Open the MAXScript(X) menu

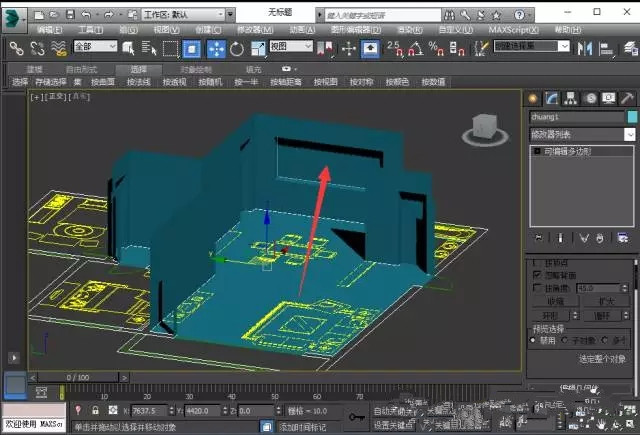click(513, 30)
